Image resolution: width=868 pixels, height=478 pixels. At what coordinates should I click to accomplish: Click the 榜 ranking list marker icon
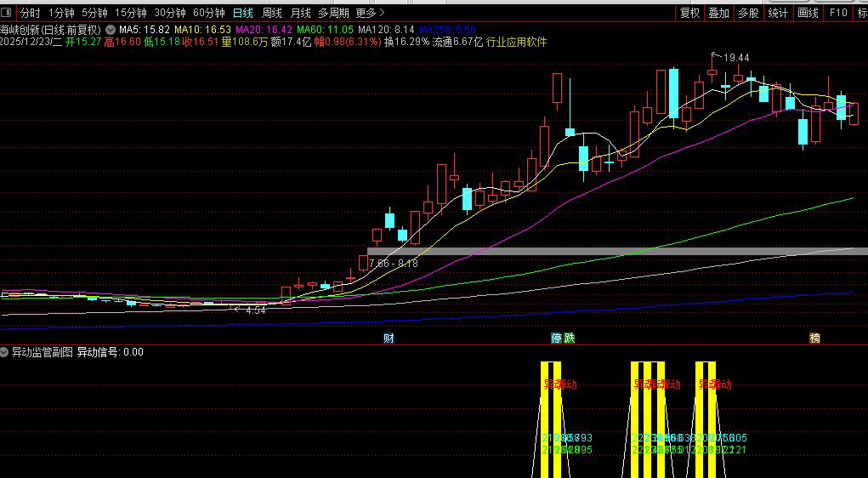(x=815, y=339)
